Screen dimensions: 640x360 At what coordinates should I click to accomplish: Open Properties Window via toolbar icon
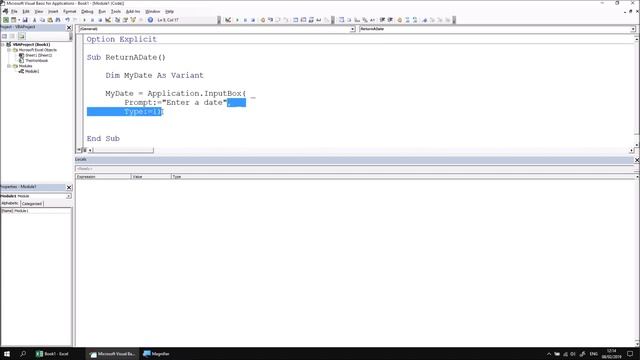coord(125,20)
